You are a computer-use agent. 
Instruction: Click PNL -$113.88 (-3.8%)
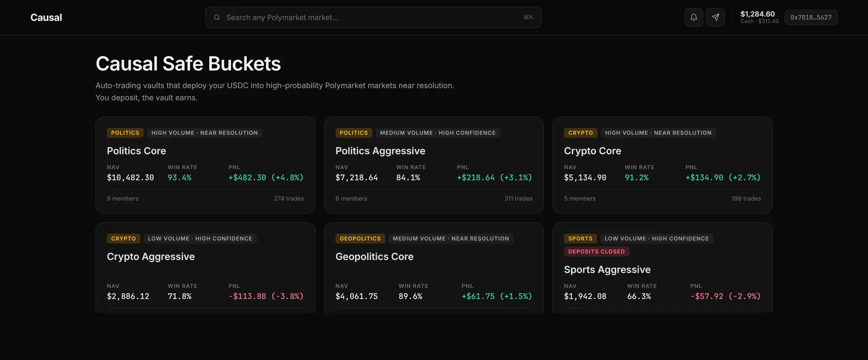[266, 296]
